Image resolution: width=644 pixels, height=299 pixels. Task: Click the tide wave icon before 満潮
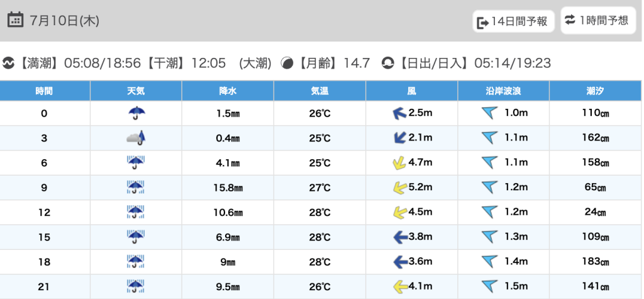point(9,63)
